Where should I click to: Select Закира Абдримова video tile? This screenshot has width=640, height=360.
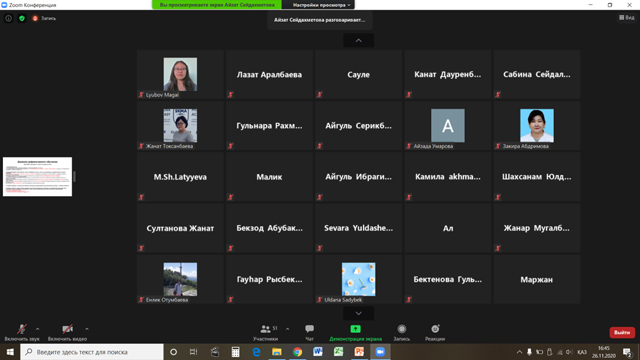point(537,126)
